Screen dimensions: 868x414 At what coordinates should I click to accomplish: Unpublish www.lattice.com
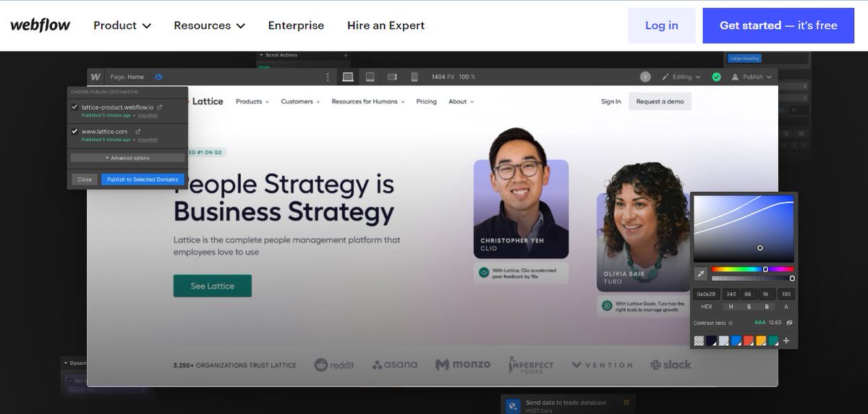coord(148,139)
